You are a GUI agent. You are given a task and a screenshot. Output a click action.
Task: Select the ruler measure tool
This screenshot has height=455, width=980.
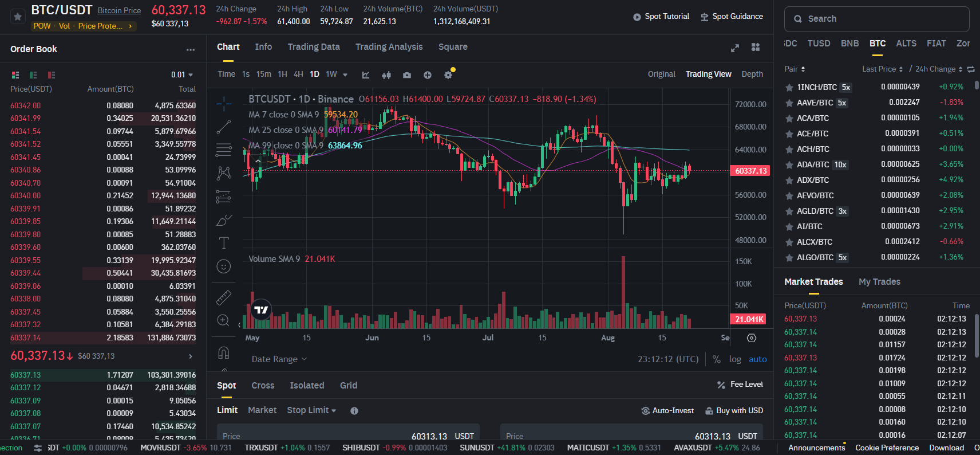pos(224,297)
